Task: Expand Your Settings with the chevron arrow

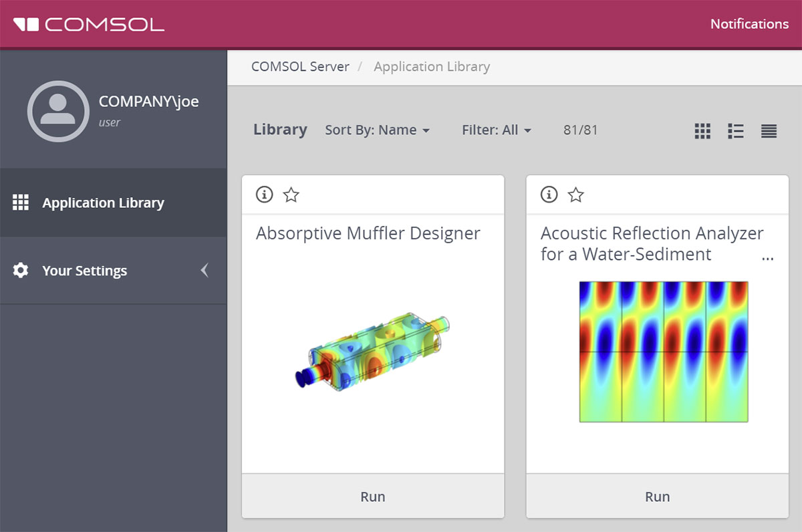Action: [x=205, y=271]
